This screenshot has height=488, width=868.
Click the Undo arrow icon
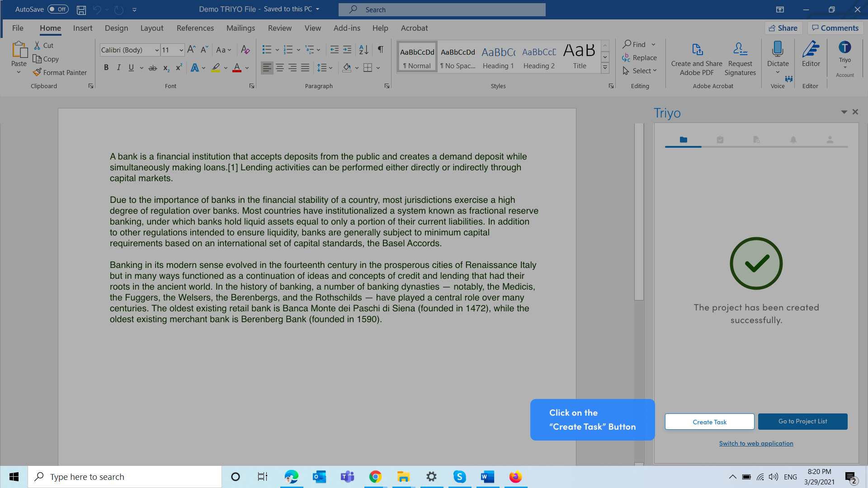point(97,9)
